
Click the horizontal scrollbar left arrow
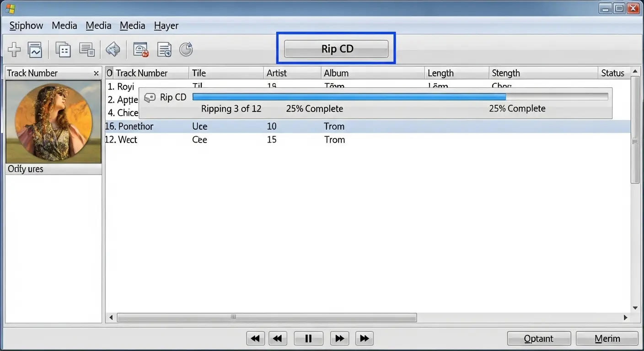pyautogui.click(x=111, y=317)
